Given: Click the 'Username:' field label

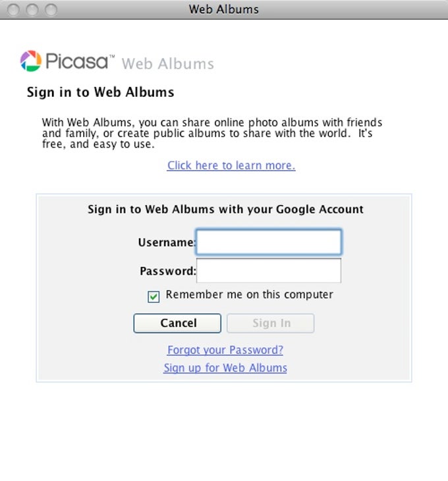Looking at the screenshot, I should coord(167,242).
